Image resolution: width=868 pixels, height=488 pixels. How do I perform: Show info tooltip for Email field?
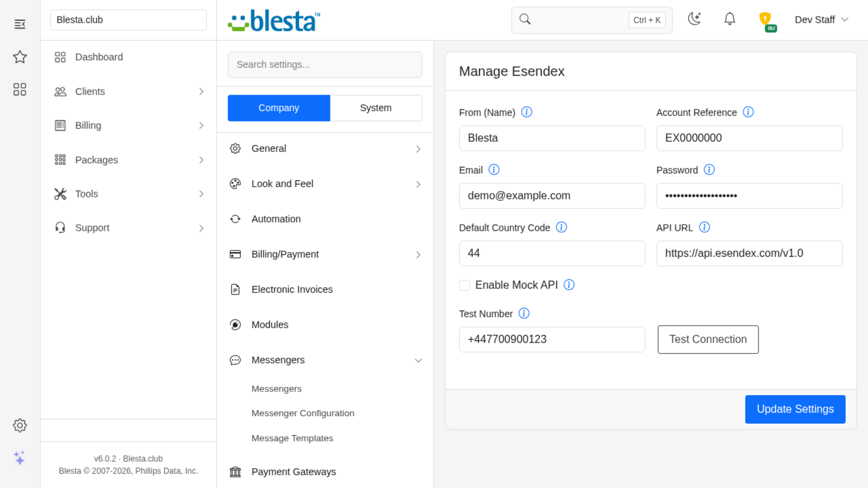point(494,170)
